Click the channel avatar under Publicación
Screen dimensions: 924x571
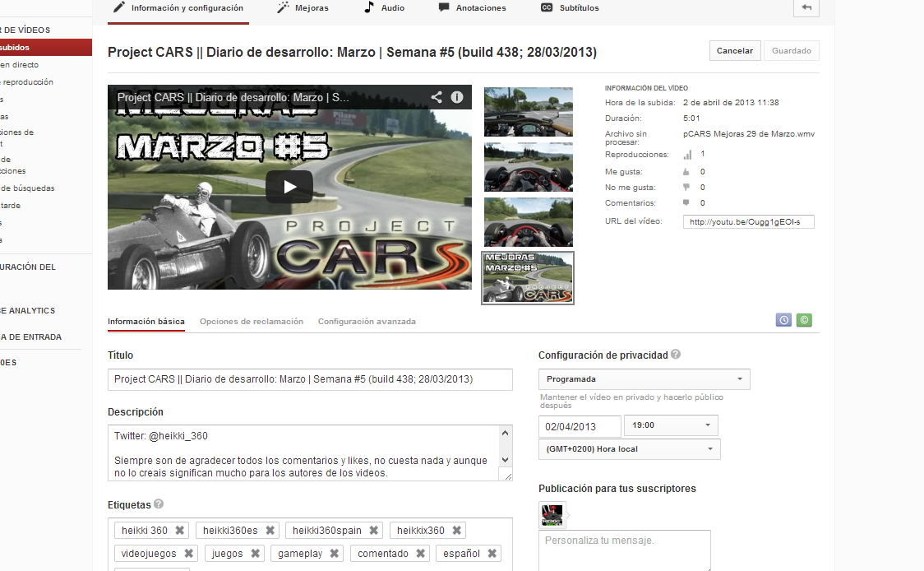pos(552,515)
